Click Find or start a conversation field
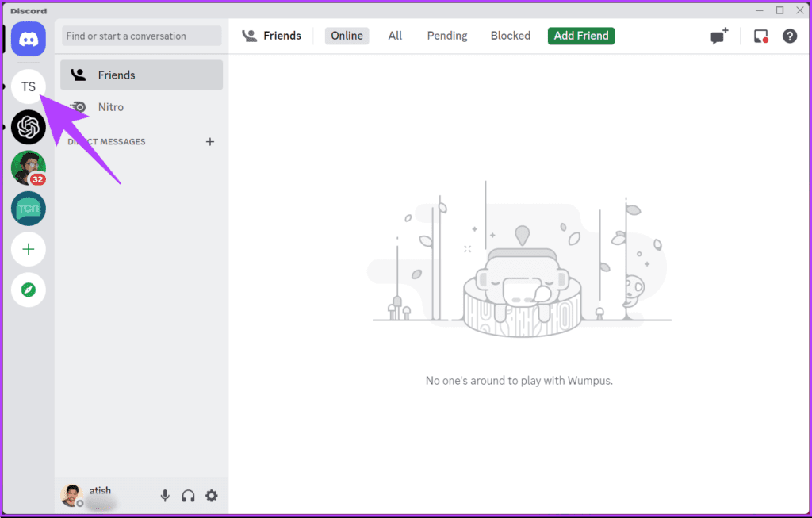This screenshot has width=812, height=518. (142, 36)
